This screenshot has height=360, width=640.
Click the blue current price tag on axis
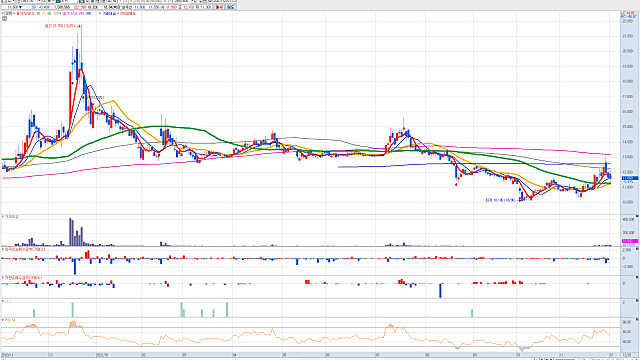630,178
